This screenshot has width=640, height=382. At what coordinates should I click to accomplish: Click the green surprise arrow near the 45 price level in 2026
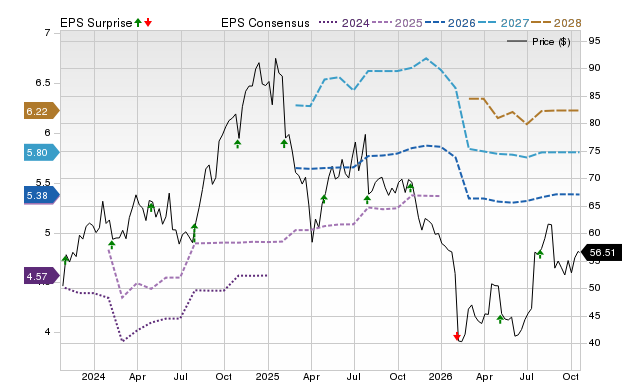(x=500, y=319)
